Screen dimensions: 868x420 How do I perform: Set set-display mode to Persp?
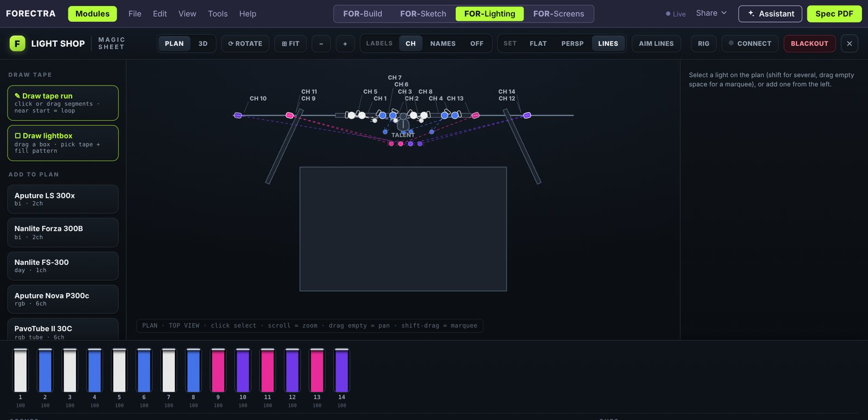572,43
